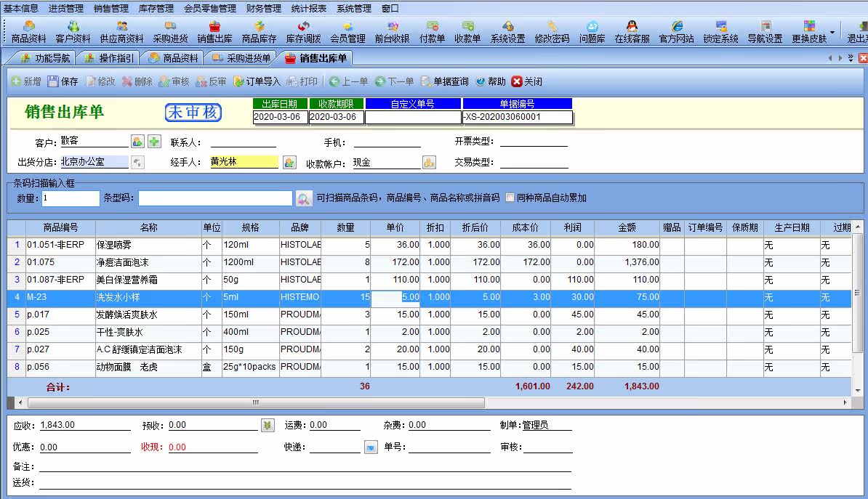
Task: Open 统计报表 menu
Action: [309, 8]
